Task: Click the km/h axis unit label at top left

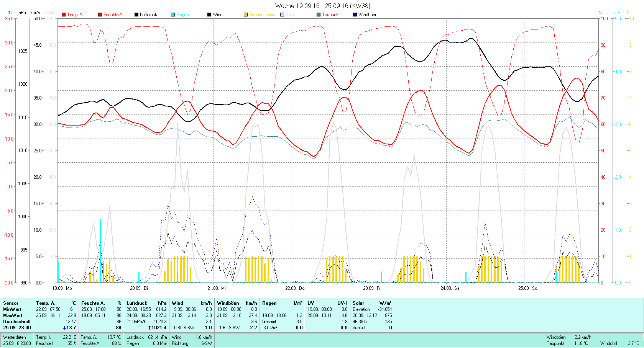Action: (35, 13)
